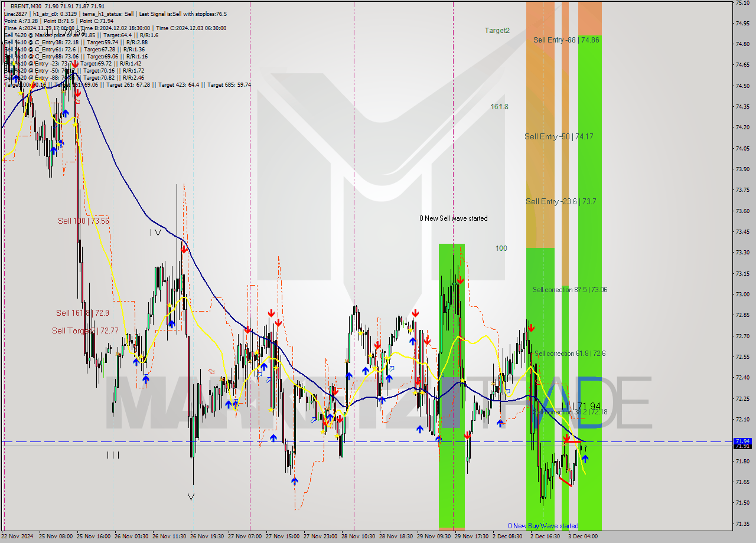This screenshot has height=543, width=756.
Task: Click the 75.10 price axis label
Action: pyautogui.click(x=743, y=3)
